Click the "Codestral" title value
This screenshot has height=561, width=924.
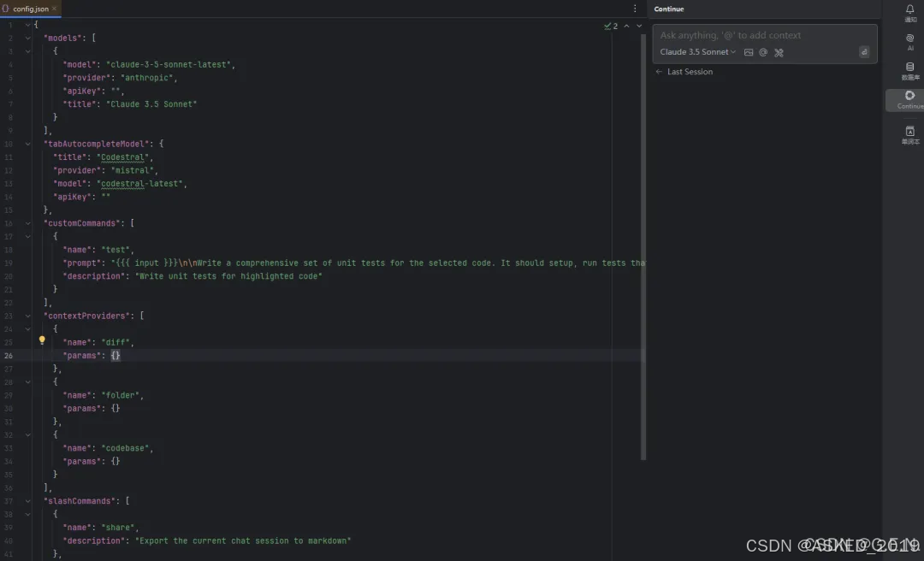pyautogui.click(x=122, y=157)
